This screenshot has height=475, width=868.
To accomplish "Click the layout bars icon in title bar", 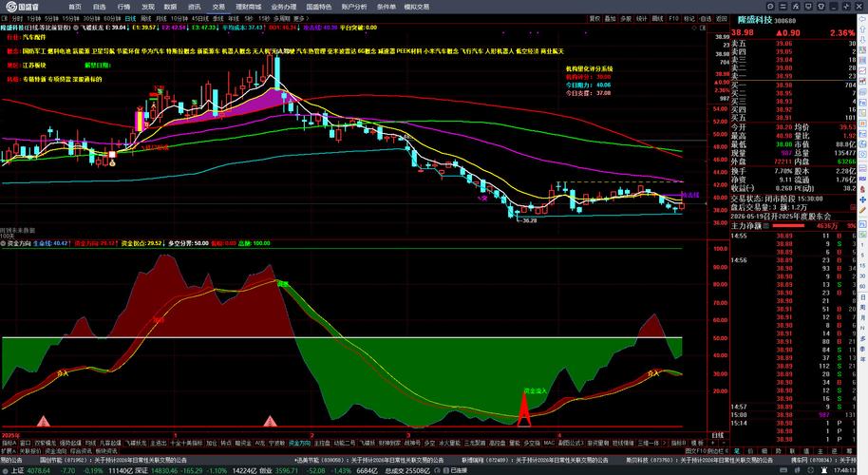I will click(783, 6).
